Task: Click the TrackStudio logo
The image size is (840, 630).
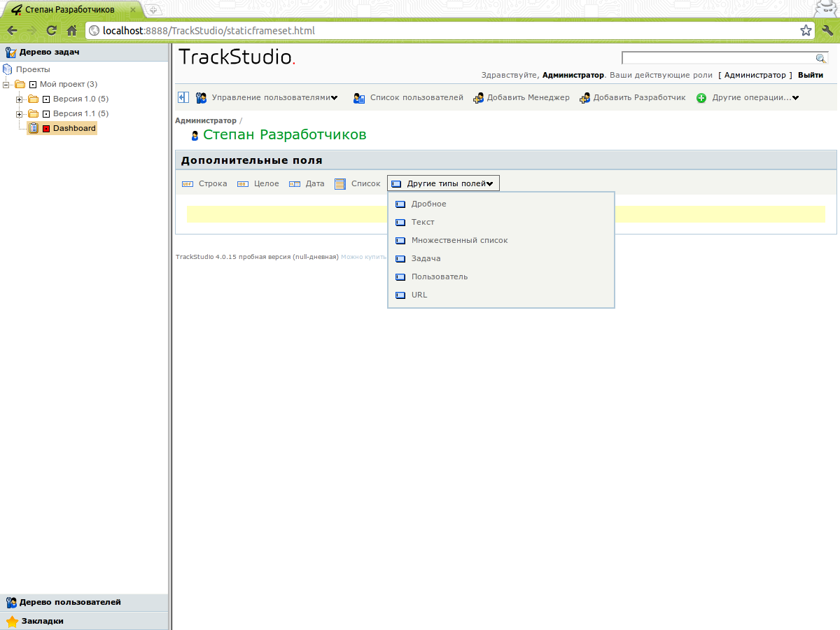Action: pyautogui.click(x=237, y=57)
